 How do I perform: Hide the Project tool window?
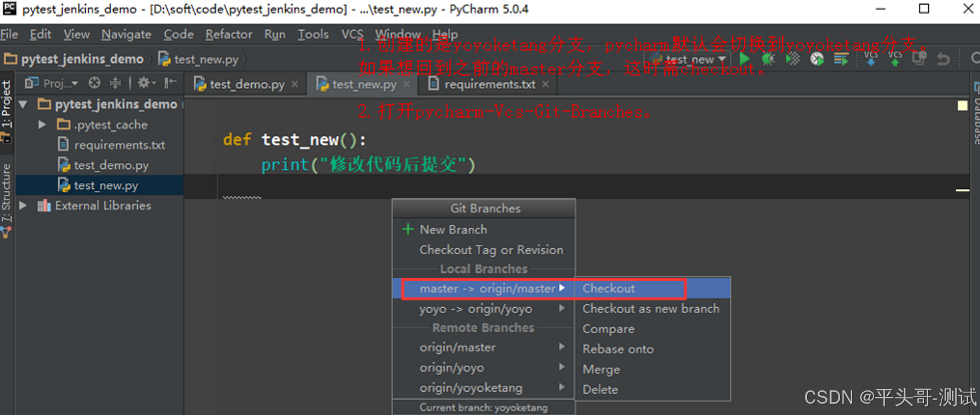[170, 82]
